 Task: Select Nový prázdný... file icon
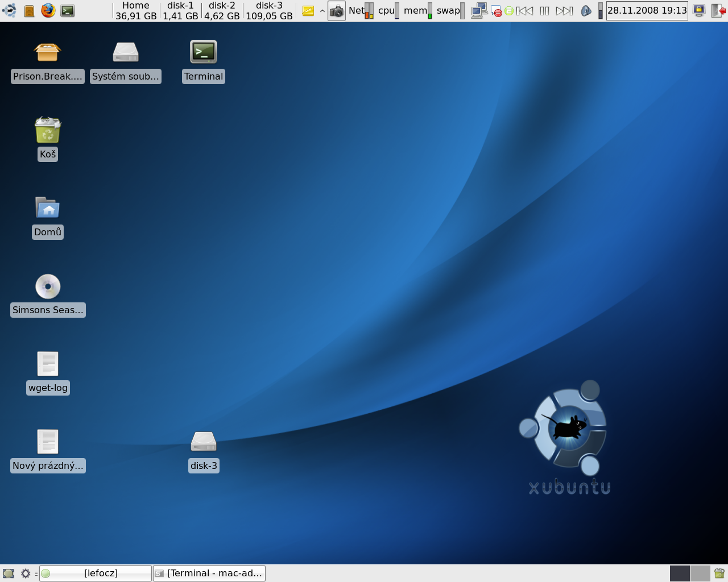[48, 451]
